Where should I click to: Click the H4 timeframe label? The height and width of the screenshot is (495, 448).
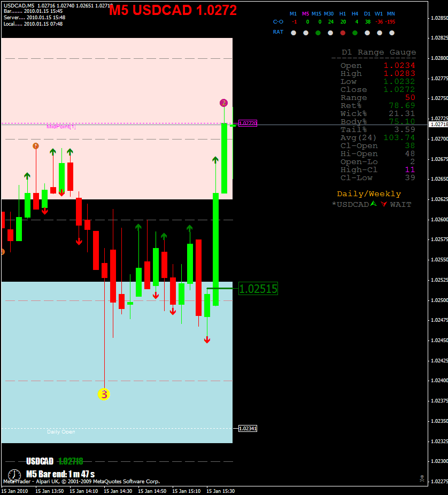(x=355, y=14)
